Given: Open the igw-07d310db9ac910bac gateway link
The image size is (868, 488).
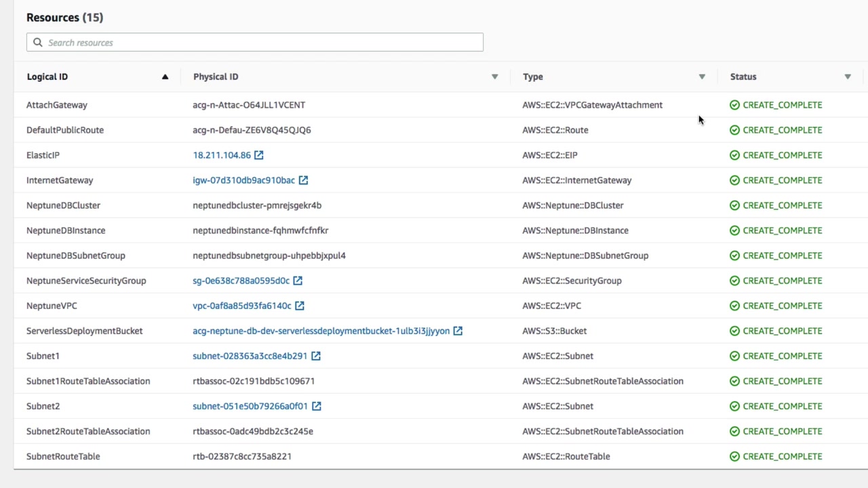Looking at the screenshot, I should (x=243, y=180).
